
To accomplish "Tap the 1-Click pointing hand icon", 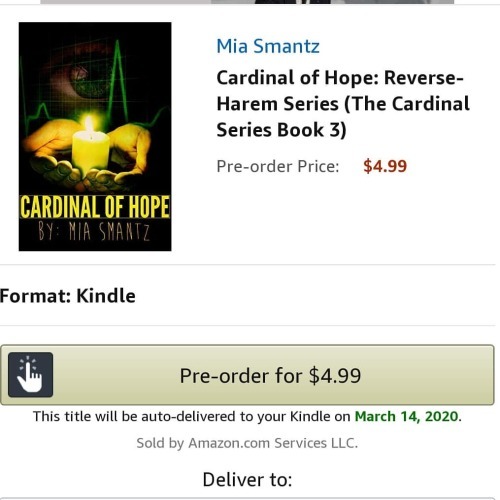I will [30, 375].
